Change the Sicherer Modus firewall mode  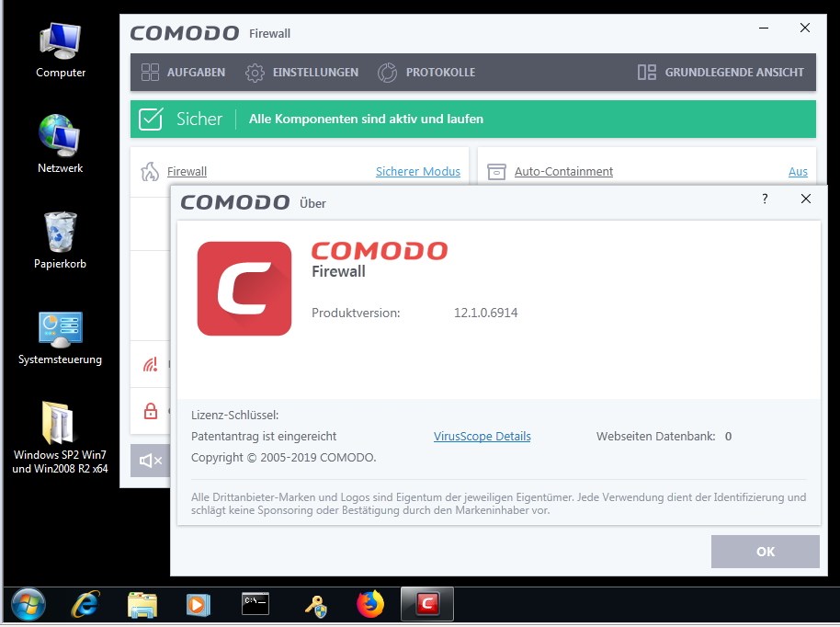418,172
